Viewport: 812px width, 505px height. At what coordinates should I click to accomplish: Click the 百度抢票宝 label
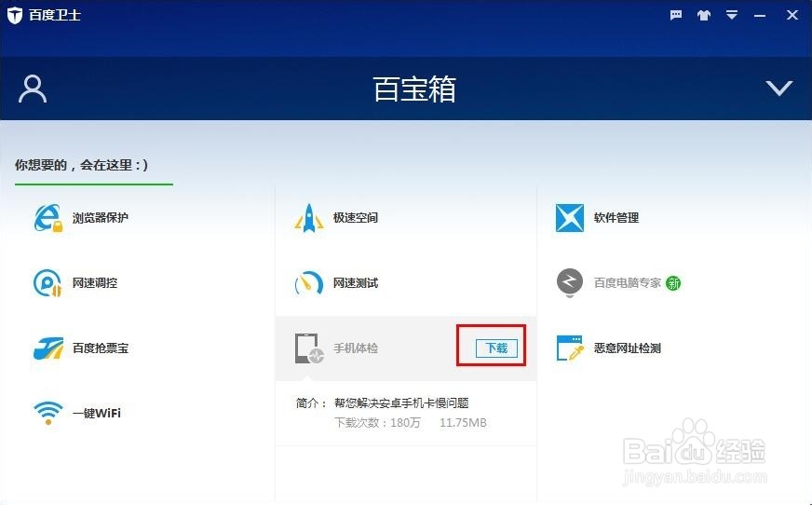[100, 348]
